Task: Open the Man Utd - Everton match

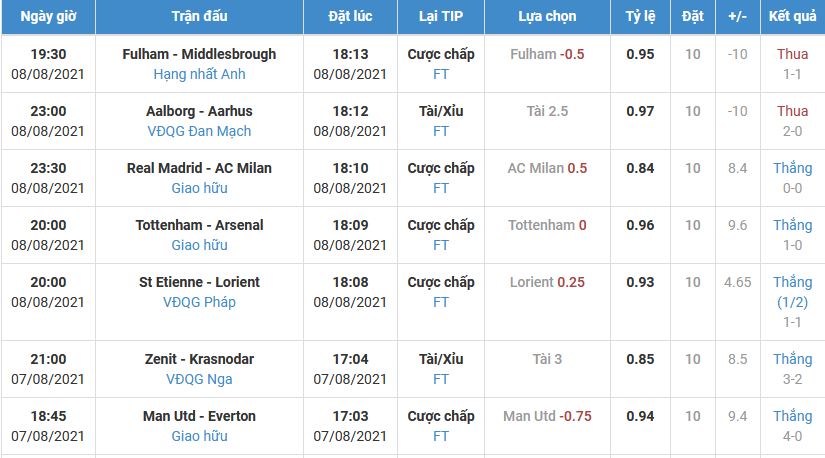Action: [199, 416]
